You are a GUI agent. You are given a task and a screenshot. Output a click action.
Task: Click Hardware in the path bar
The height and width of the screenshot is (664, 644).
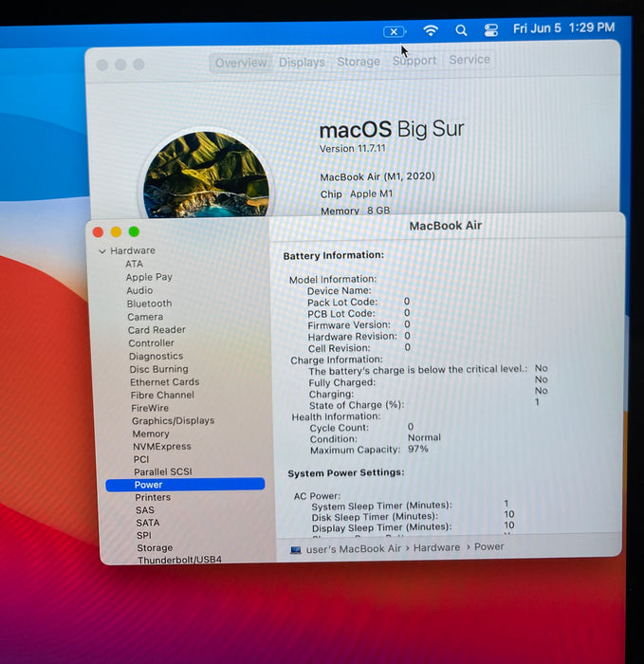436,547
